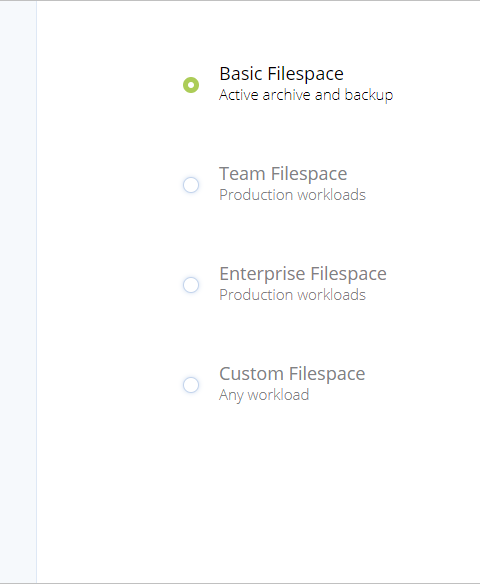Viewport: 480px width, 584px height.
Task: Click the 'Any workload' description
Action: coord(264,395)
